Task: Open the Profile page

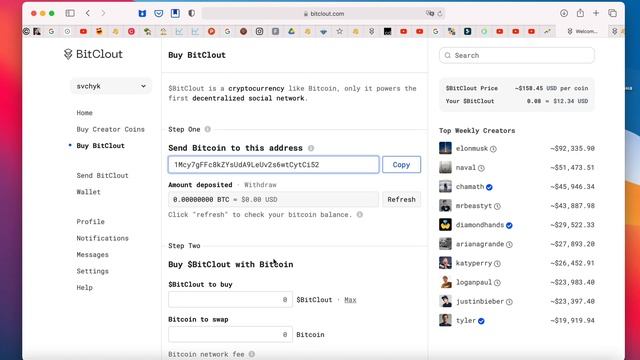Action: point(91,222)
